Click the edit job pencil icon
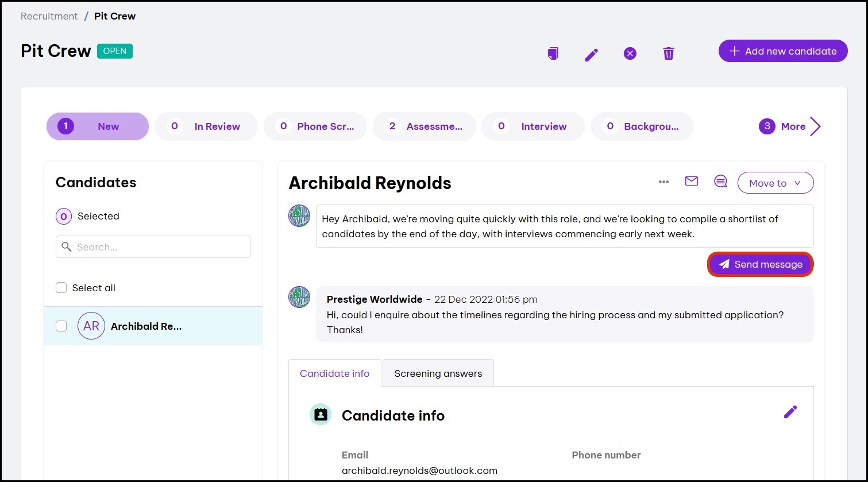The height and width of the screenshot is (482, 868). (591, 55)
